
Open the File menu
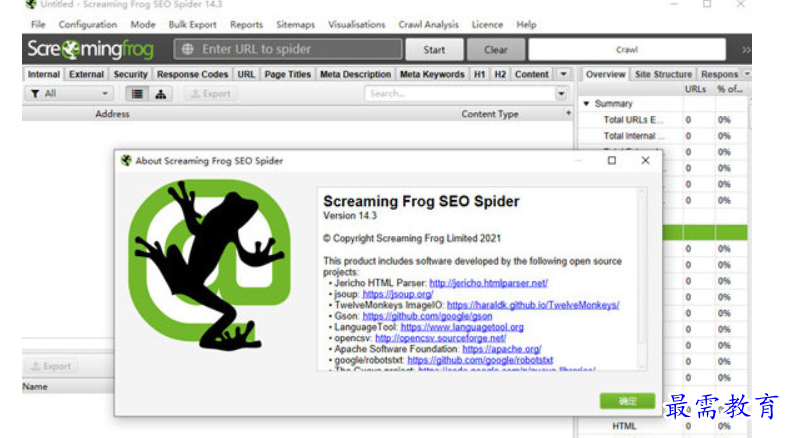(38, 25)
